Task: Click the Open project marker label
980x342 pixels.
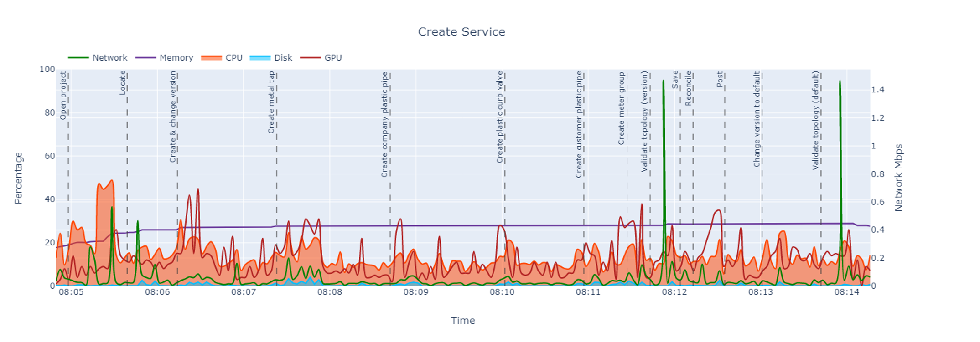Action: coord(63,96)
